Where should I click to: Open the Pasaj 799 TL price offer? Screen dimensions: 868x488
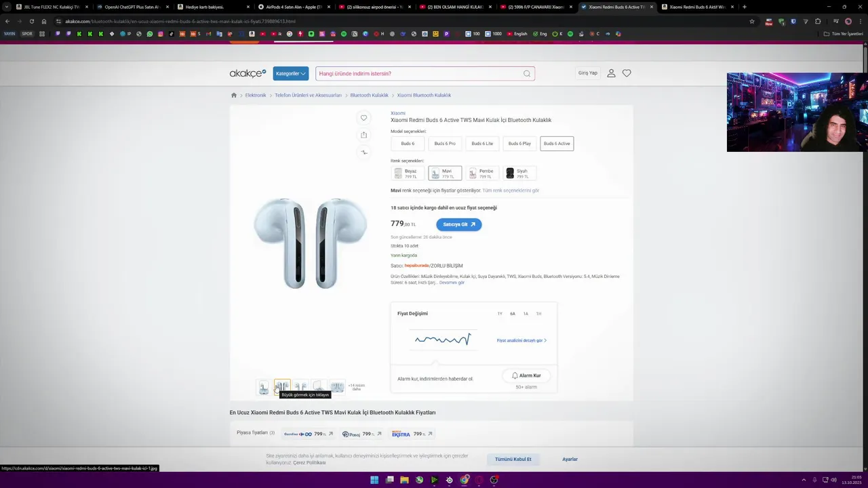coord(361,434)
